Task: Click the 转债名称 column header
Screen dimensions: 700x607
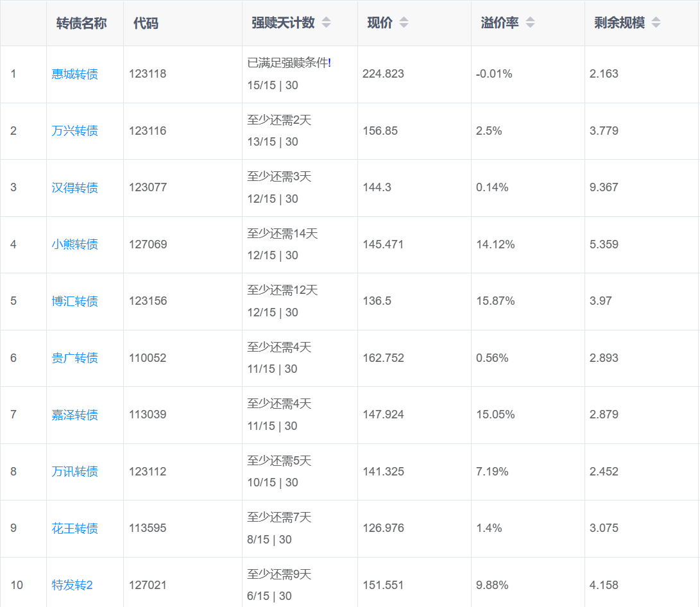Action: point(81,23)
